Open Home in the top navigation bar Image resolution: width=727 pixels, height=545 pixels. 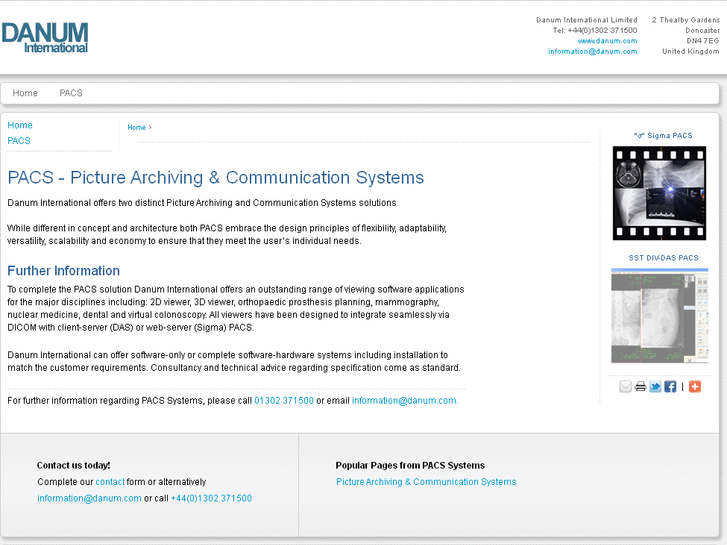(x=25, y=93)
